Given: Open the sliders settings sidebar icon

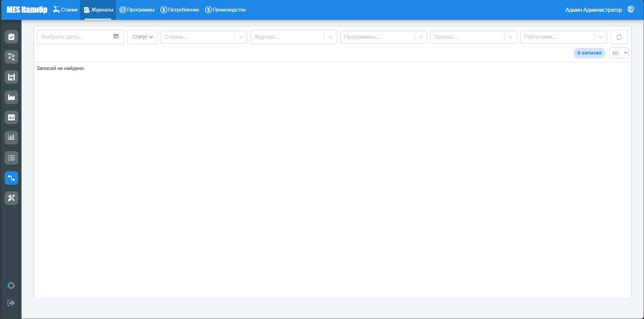Looking at the screenshot, I should [x=11, y=57].
